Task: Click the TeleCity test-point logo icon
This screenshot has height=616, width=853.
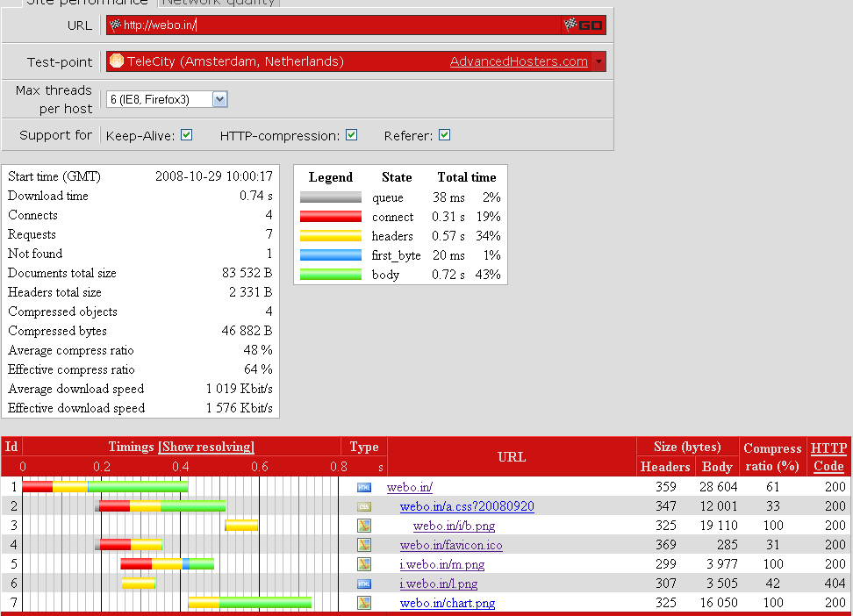Action: pyautogui.click(x=116, y=61)
